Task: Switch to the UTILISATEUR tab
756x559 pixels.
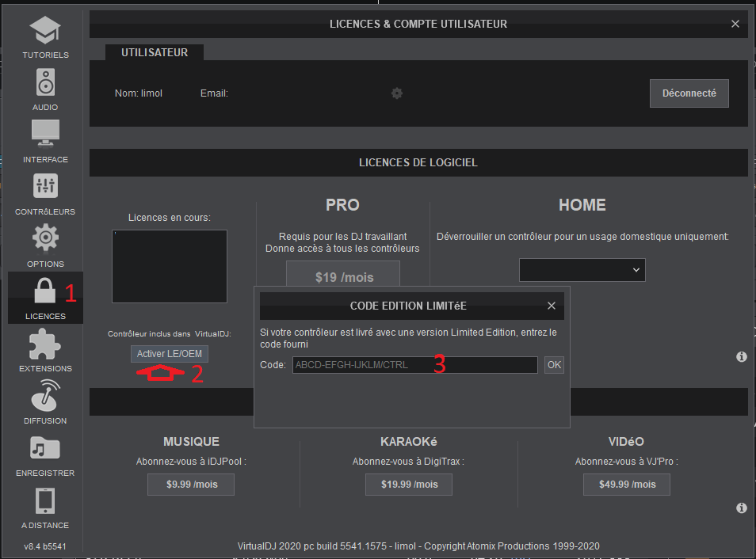Action: click(155, 52)
